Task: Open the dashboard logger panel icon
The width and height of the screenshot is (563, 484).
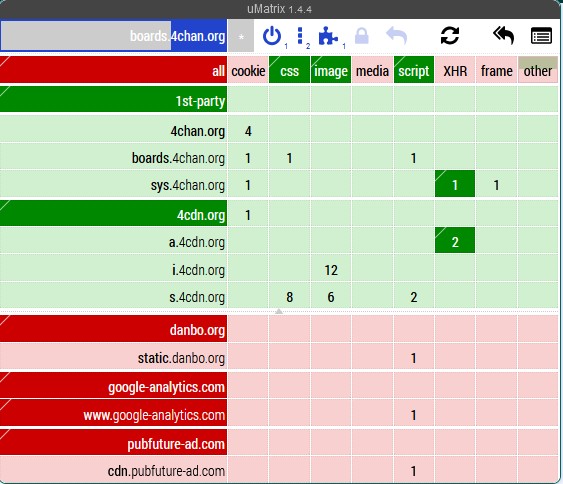Action: 541,36
